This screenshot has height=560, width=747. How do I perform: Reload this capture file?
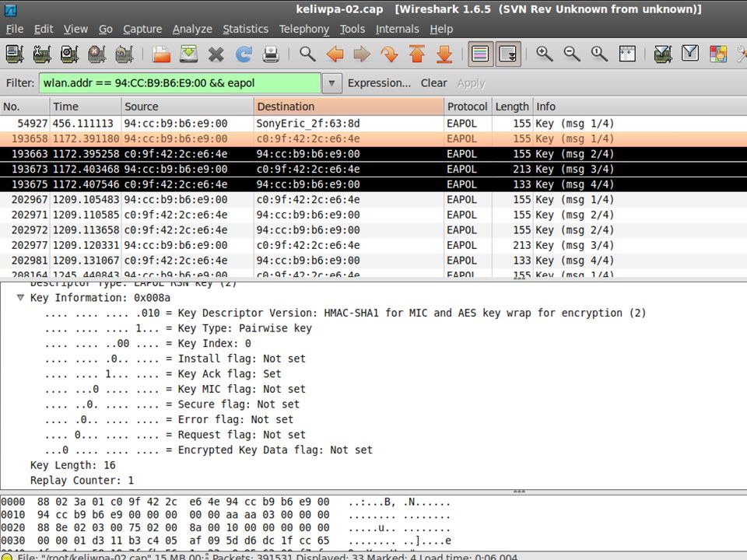pyautogui.click(x=244, y=54)
